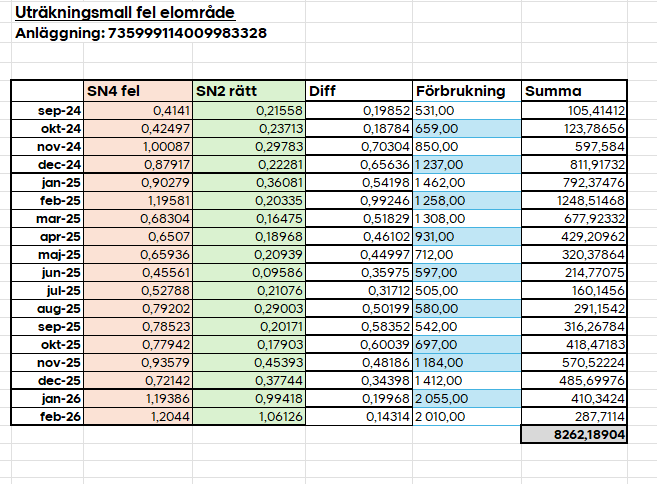Click the Förbrukning cell showing 1 237,00
Screen dimensions: 657x484
pos(466,164)
